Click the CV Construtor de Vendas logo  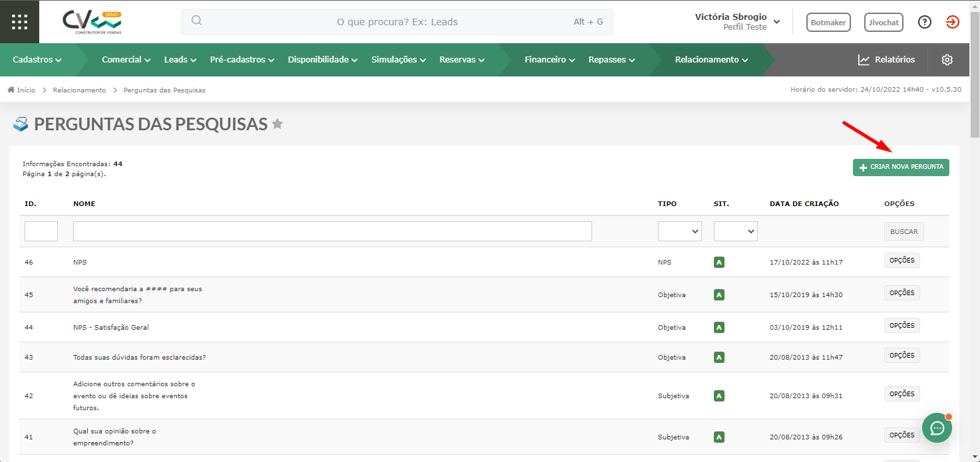pos(92,22)
